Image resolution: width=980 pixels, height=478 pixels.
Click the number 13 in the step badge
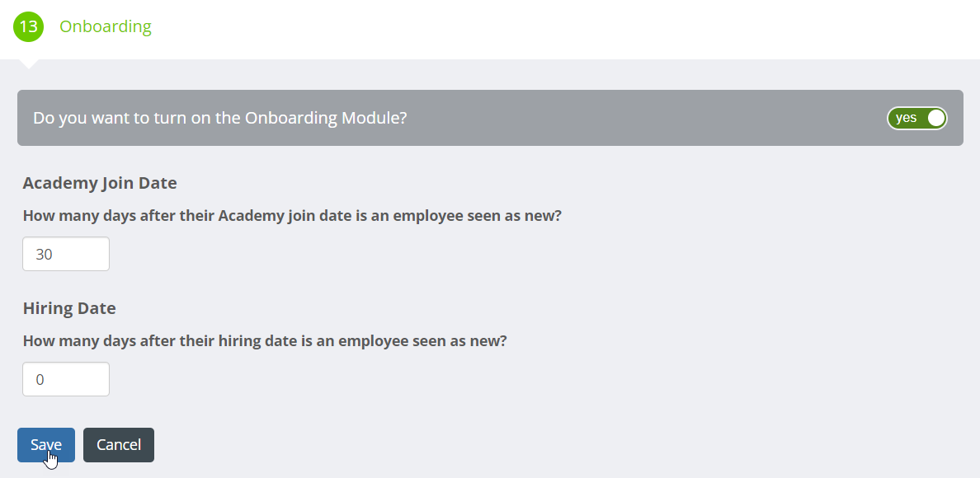pyautogui.click(x=28, y=27)
